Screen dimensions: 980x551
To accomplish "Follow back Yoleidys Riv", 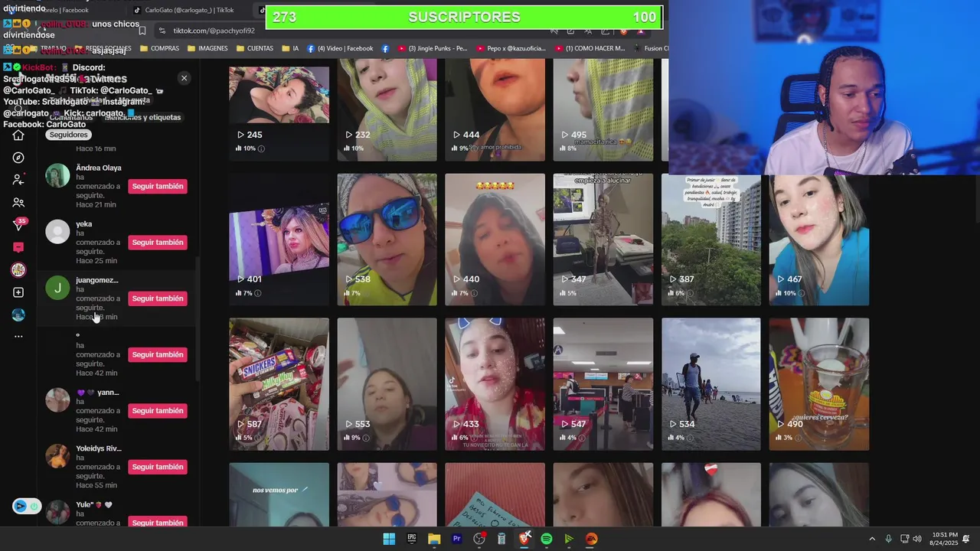I will pos(158,467).
